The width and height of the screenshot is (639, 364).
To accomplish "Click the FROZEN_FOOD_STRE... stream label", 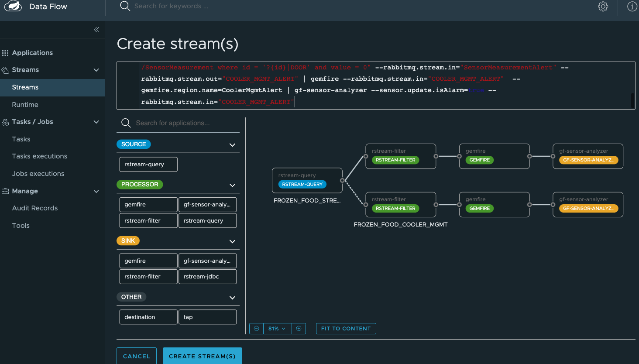I will click(x=307, y=201).
